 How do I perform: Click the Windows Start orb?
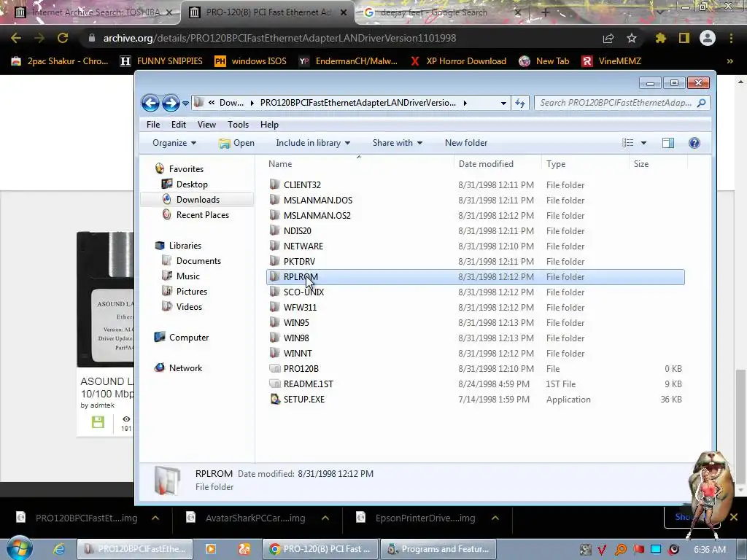pyautogui.click(x=19, y=548)
